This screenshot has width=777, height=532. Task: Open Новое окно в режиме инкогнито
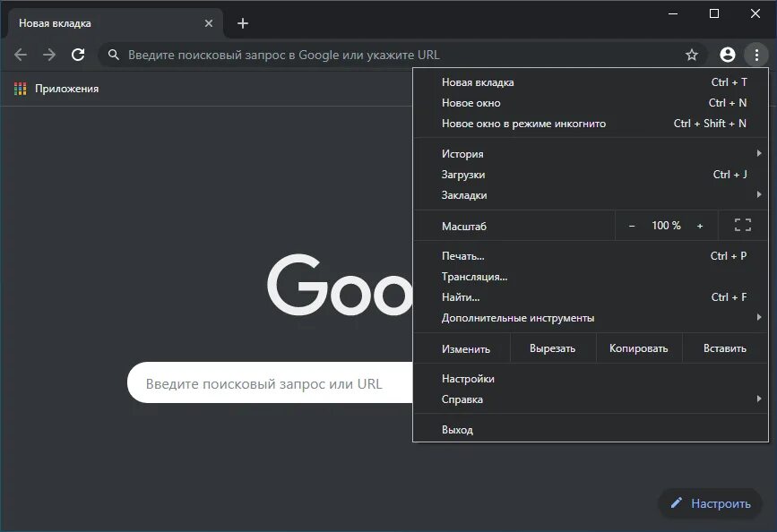[591, 124]
